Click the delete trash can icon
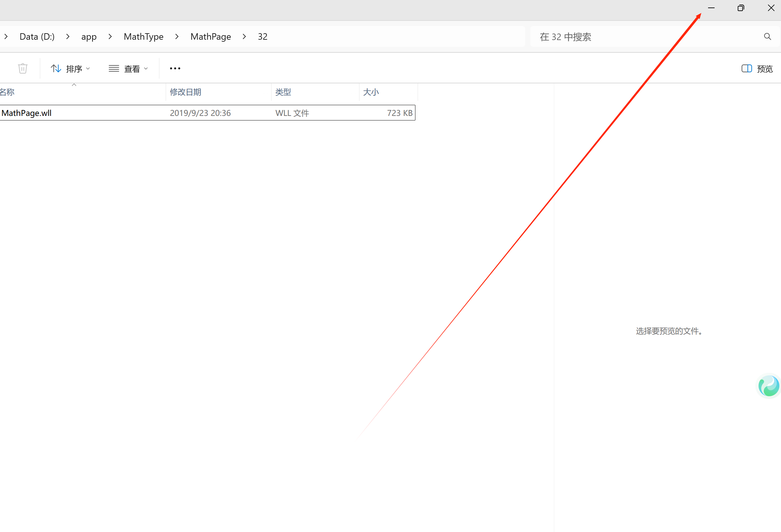The image size is (781, 532). (22, 69)
